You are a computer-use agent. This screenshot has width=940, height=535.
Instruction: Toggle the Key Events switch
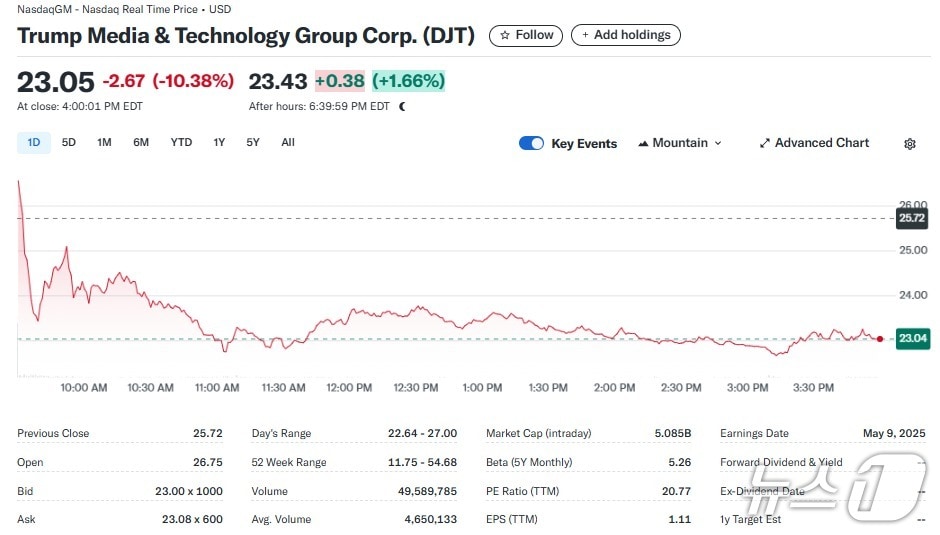coord(531,143)
